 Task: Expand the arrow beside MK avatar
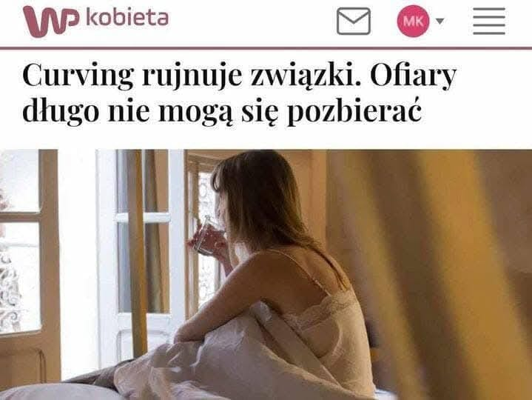440,21
